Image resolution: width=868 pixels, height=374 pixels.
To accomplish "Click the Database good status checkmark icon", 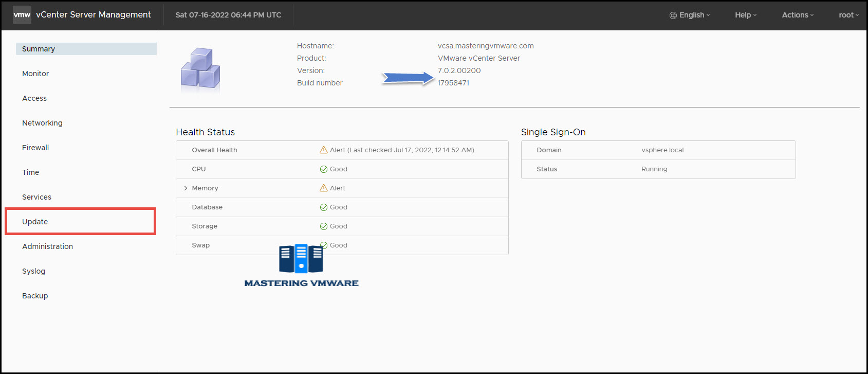I will pos(324,207).
